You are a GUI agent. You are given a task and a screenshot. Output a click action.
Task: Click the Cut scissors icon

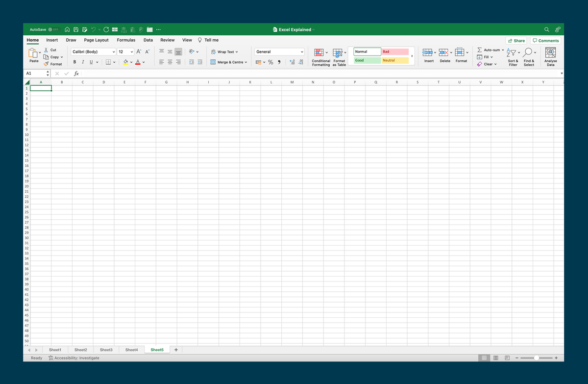click(46, 50)
